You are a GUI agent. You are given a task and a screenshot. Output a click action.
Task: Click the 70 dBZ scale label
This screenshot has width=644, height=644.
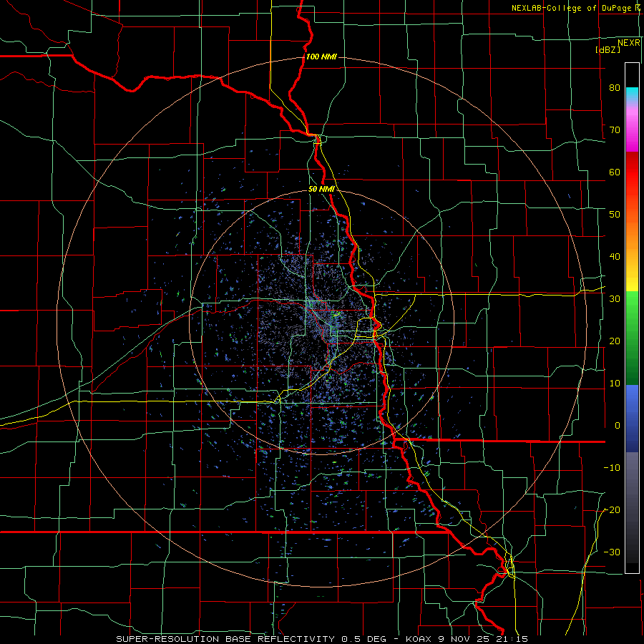615,130
